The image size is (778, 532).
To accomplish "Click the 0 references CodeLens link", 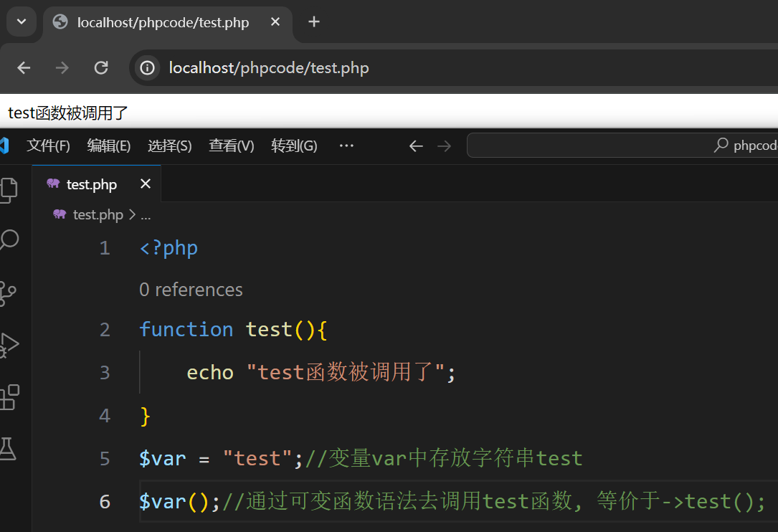I will pyautogui.click(x=191, y=290).
